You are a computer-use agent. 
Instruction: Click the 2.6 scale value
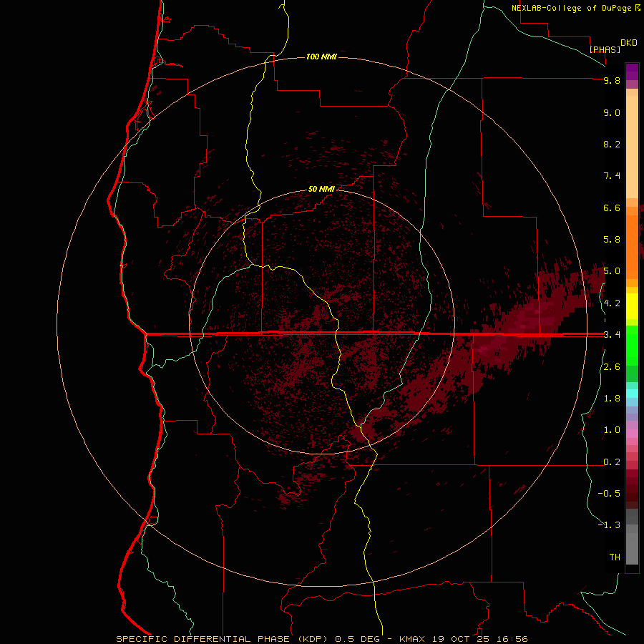point(612,367)
